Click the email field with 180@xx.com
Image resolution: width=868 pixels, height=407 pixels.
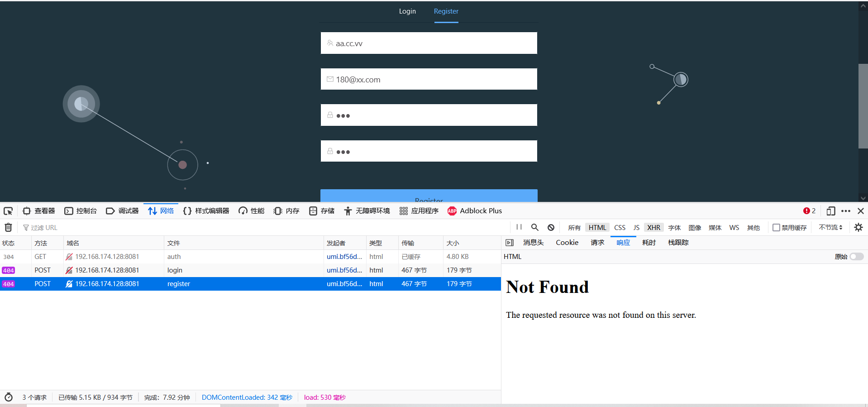429,79
